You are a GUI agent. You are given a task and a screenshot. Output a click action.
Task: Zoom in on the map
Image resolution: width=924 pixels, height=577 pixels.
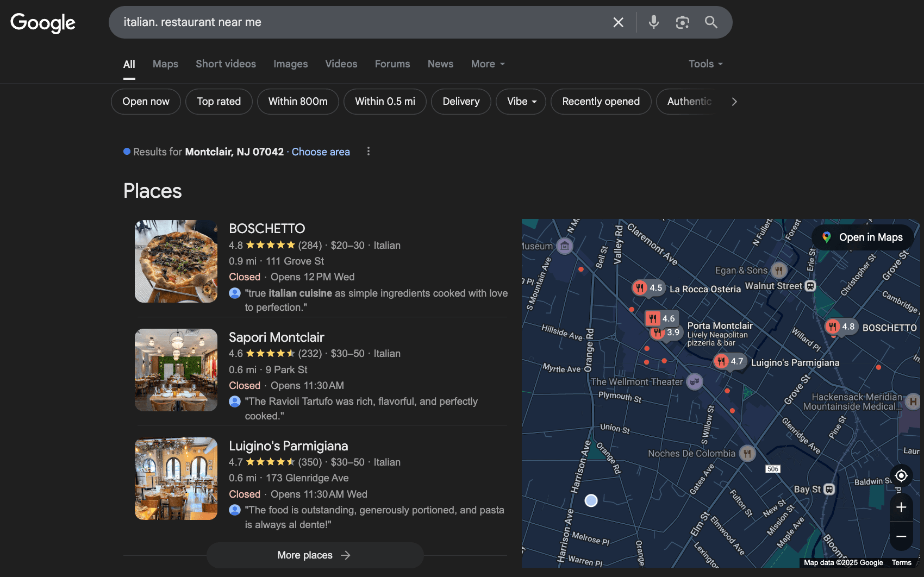click(x=901, y=507)
